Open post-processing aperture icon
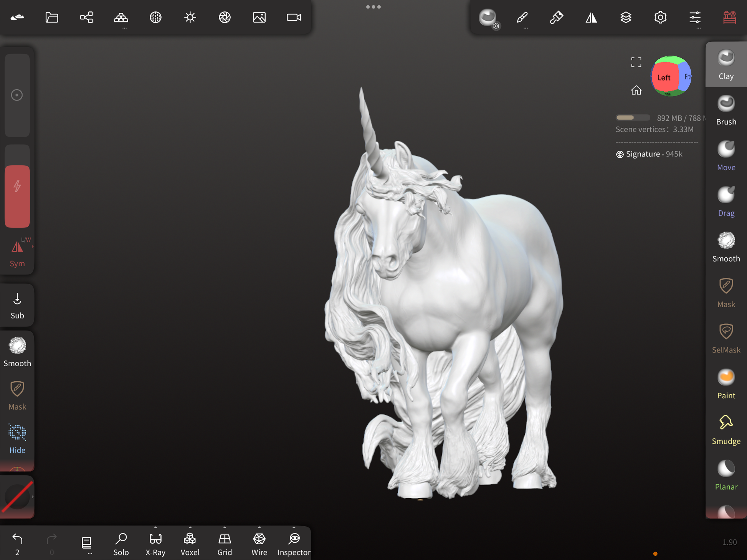The height and width of the screenshot is (560, 747). [225, 17]
